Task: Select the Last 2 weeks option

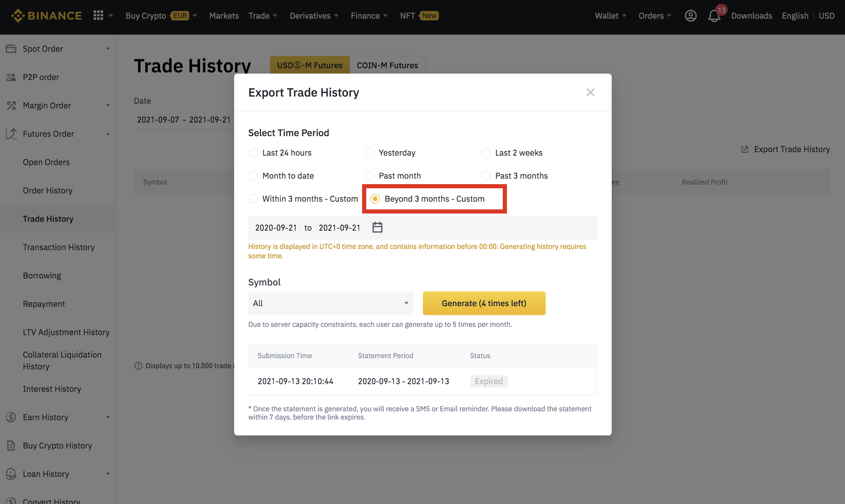Action: coord(486,153)
